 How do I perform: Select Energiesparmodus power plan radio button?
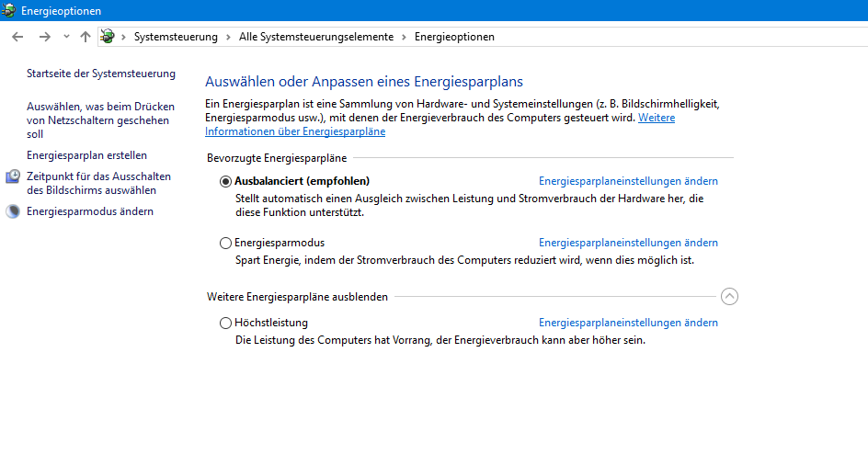[225, 243]
